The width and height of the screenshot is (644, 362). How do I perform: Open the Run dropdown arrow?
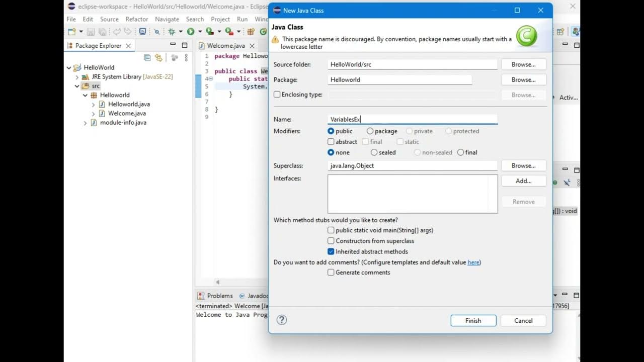point(200,32)
